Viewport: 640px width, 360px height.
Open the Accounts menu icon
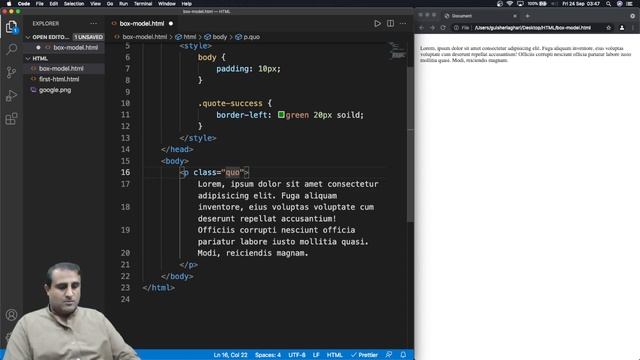point(11,315)
